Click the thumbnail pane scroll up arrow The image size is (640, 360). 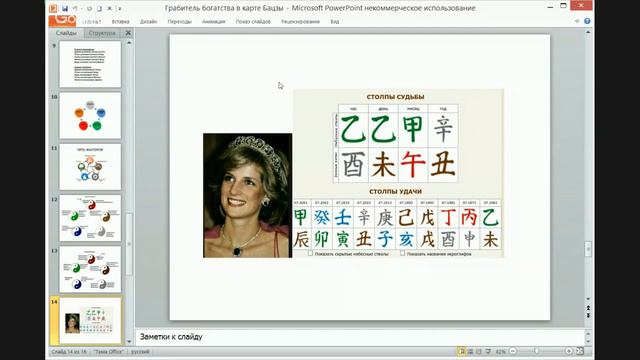(129, 43)
